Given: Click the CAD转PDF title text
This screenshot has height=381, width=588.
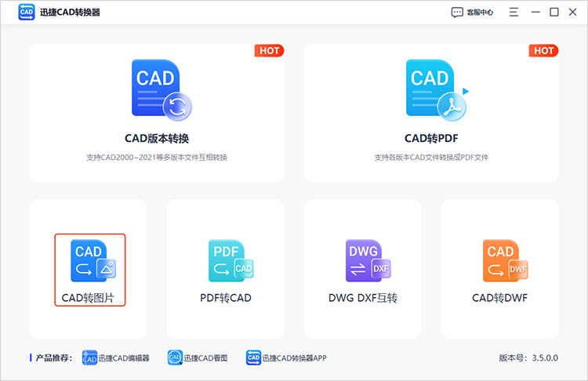Looking at the screenshot, I should click(x=431, y=139).
